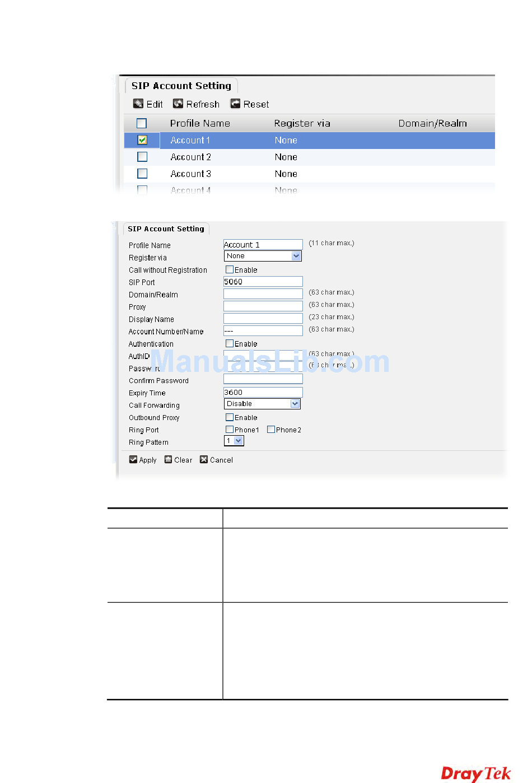Open the Call Forwarding dropdown

pyautogui.click(x=262, y=404)
